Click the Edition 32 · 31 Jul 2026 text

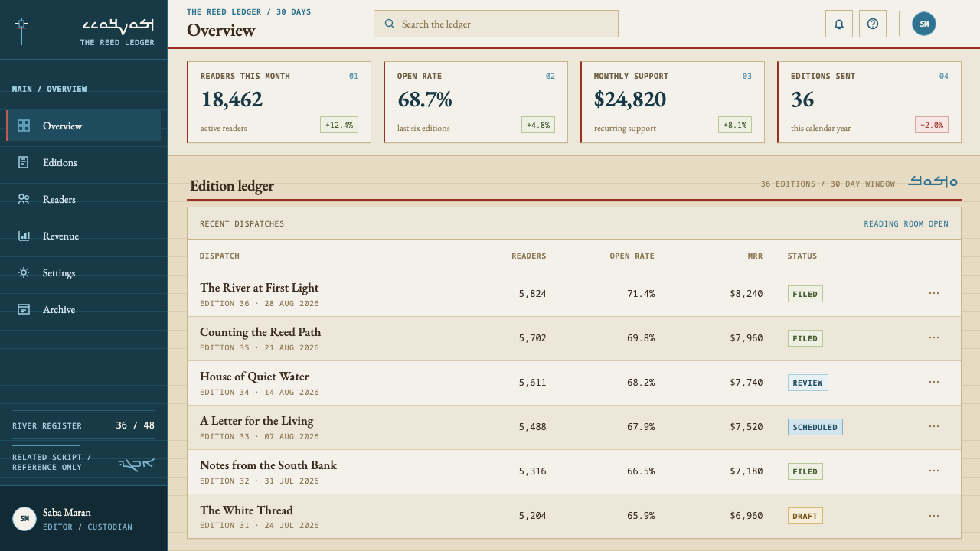click(260, 481)
